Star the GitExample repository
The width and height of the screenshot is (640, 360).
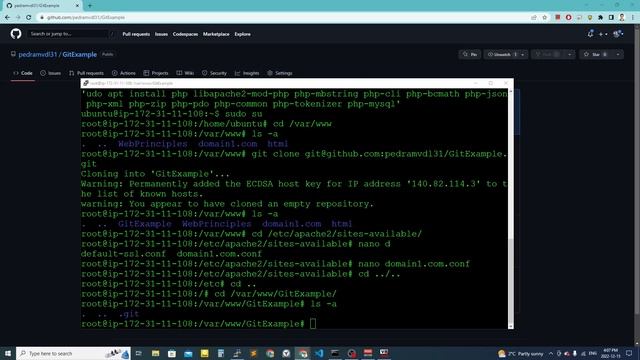point(596,54)
